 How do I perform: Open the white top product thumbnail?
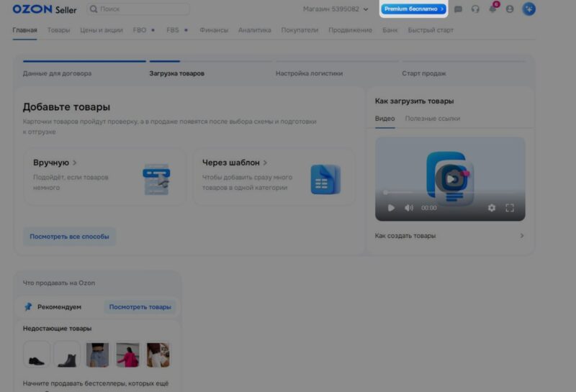pyautogui.click(x=158, y=355)
